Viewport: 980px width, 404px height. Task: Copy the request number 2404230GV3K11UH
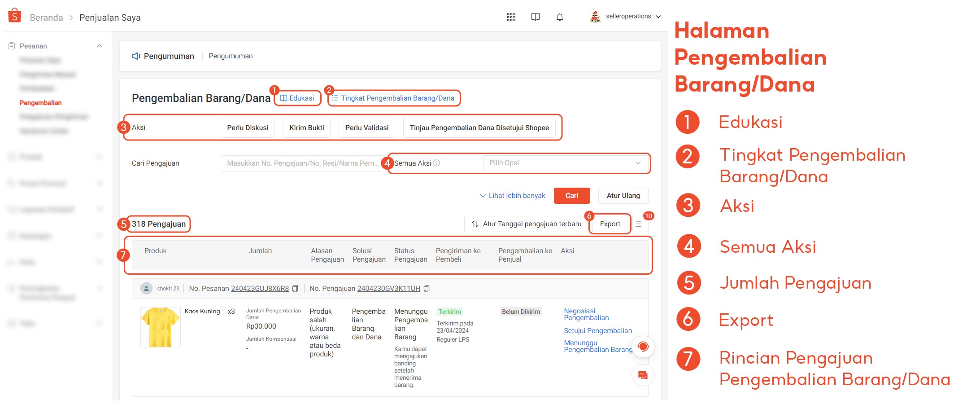[x=427, y=289]
